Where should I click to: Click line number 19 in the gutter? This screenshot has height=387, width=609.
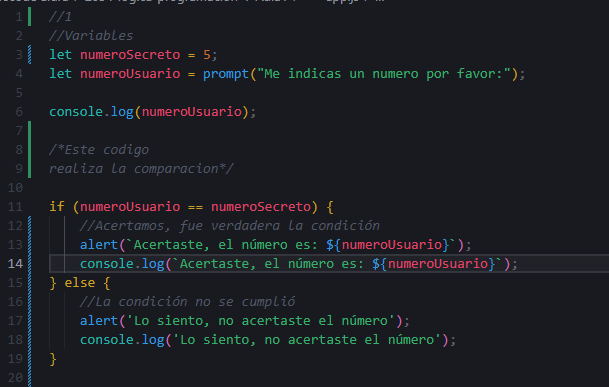click(x=16, y=359)
